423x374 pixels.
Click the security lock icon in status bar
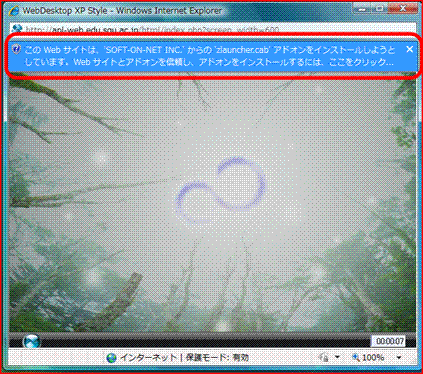tap(324, 358)
